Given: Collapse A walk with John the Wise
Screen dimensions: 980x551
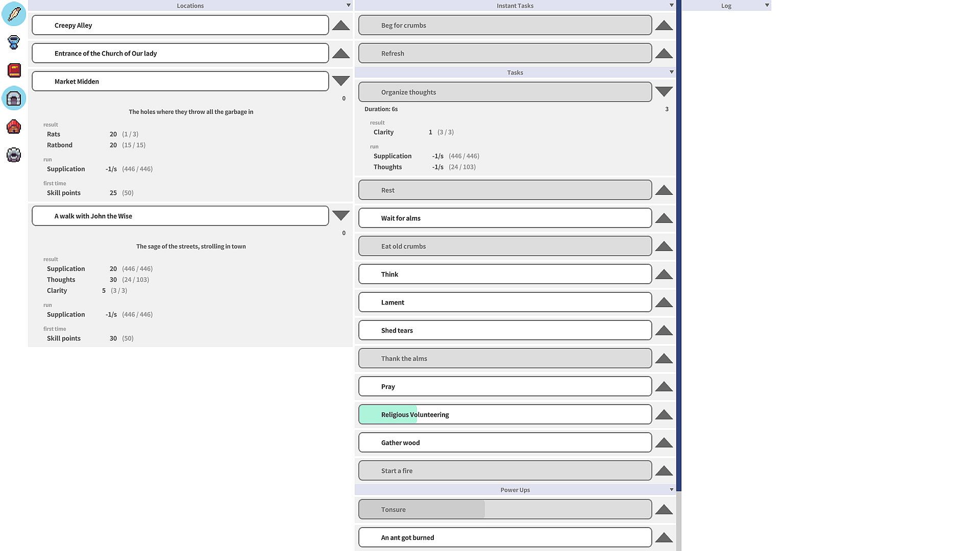Looking at the screenshot, I should coord(340,215).
